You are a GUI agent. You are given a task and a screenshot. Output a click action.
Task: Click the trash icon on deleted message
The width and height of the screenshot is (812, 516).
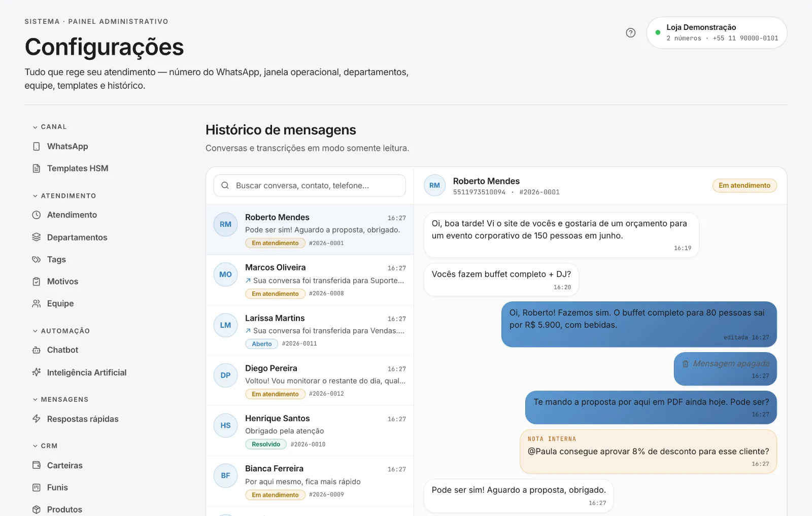pyautogui.click(x=685, y=364)
